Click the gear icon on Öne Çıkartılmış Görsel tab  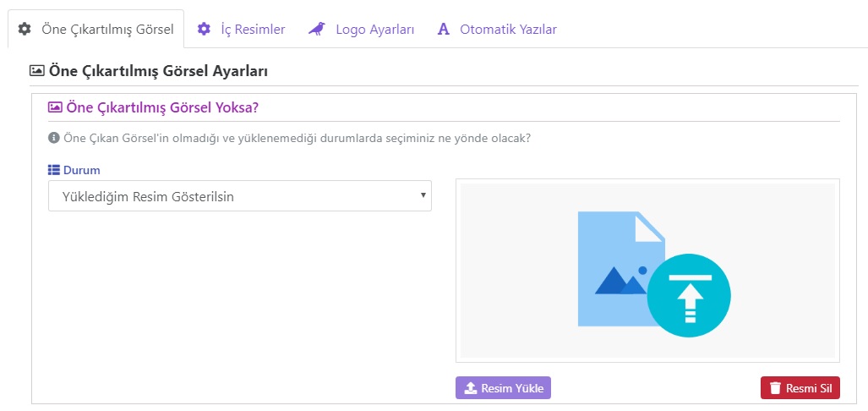25,29
